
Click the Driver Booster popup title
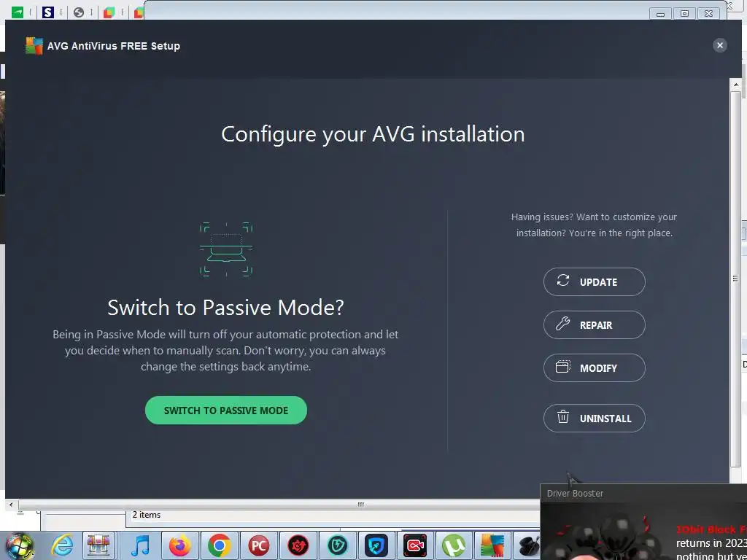click(575, 494)
